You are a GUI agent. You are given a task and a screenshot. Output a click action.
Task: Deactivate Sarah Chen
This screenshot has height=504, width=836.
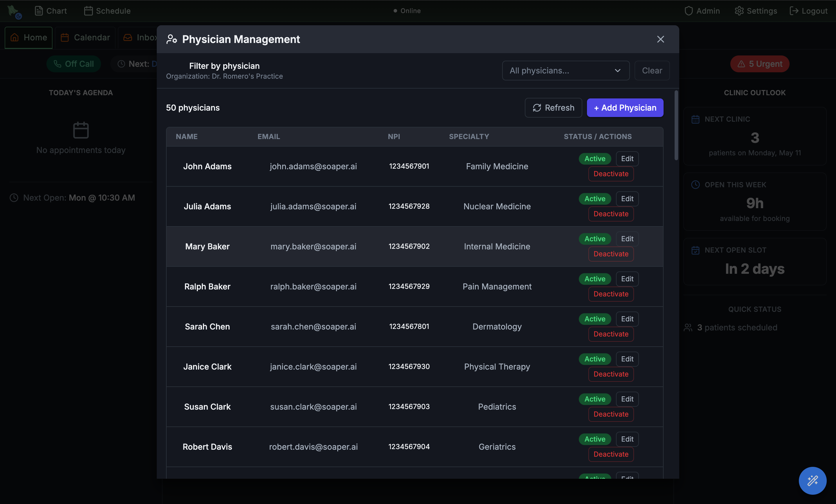click(x=611, y=334)
